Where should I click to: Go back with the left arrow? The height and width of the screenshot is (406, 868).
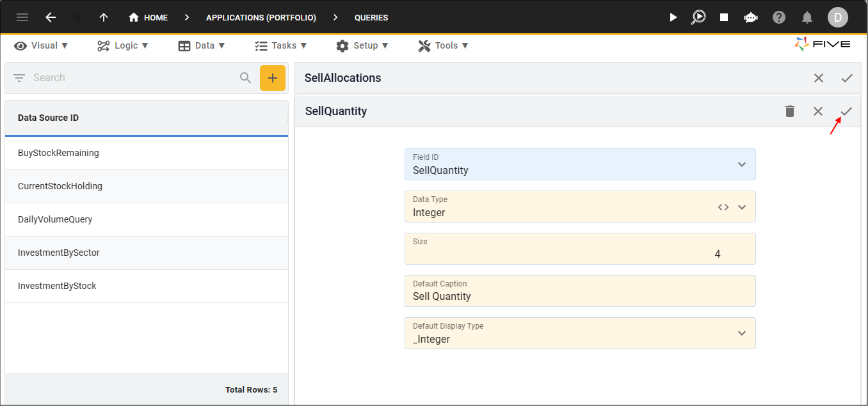[51, 17]
